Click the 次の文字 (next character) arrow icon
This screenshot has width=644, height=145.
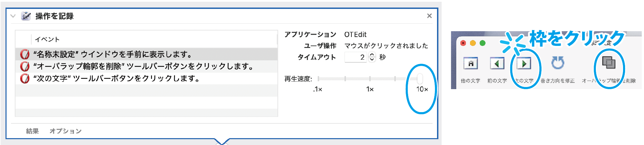[x=524, y=63]
